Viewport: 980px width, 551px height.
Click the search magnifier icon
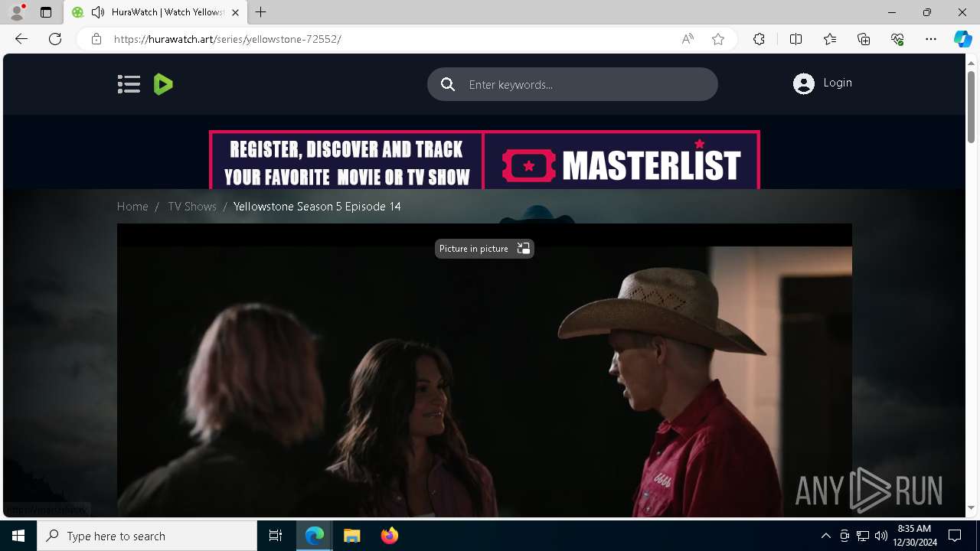pos(448,84)
